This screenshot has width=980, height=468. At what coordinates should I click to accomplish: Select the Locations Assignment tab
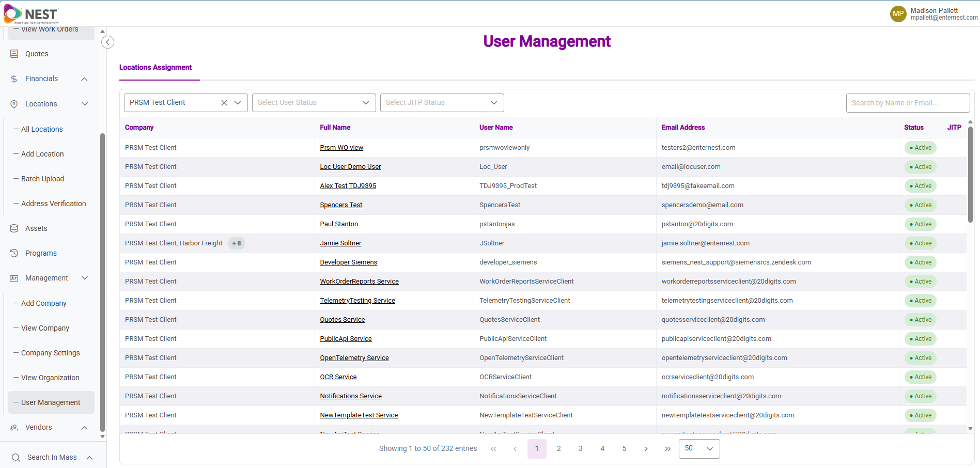tap(155, 68)
